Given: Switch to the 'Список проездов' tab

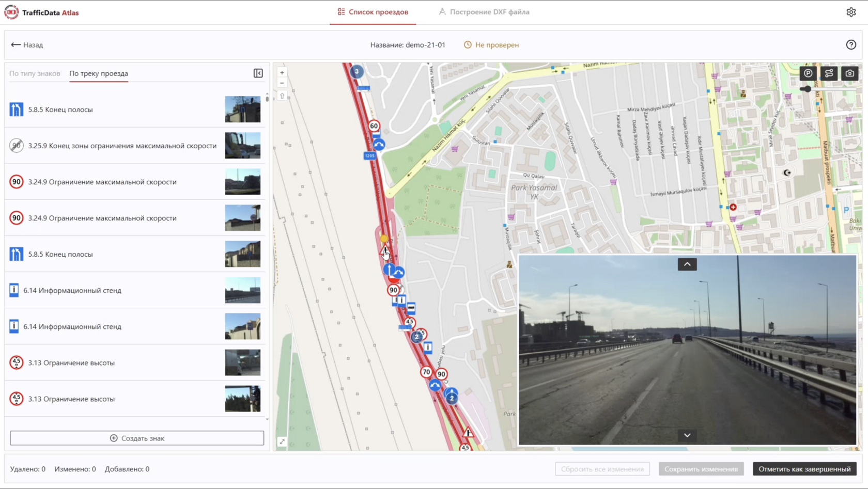Looking at the screenshot, I should click(373, 12).
